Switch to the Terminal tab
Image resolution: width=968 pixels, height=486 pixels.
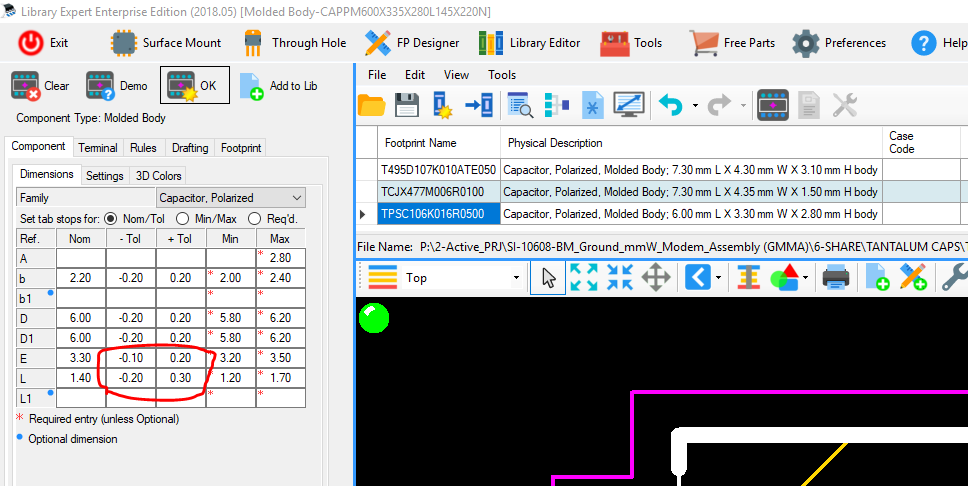[x=98, y=147]
